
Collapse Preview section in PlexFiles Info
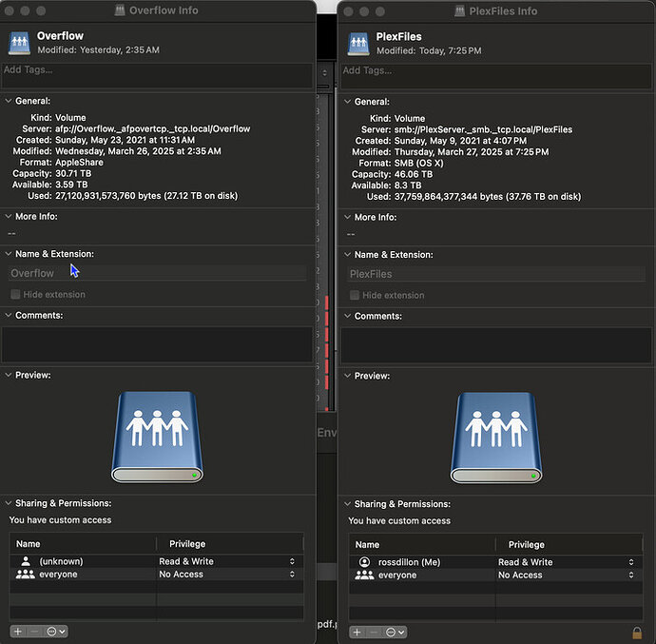347,376
